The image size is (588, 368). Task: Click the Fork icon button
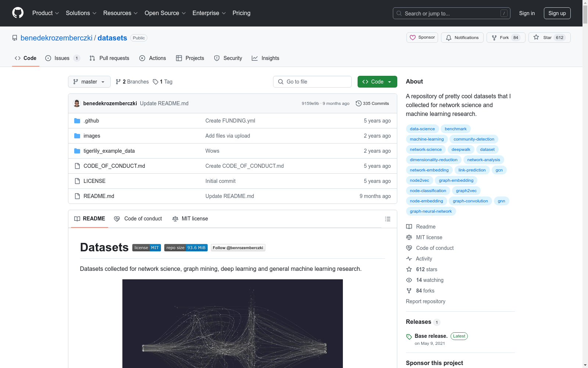494,38
